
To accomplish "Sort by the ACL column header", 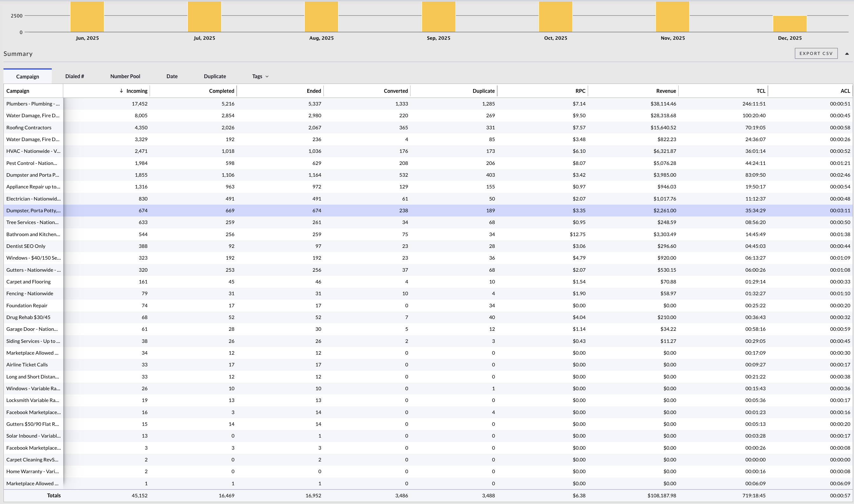I will click(x=845, y=91).
